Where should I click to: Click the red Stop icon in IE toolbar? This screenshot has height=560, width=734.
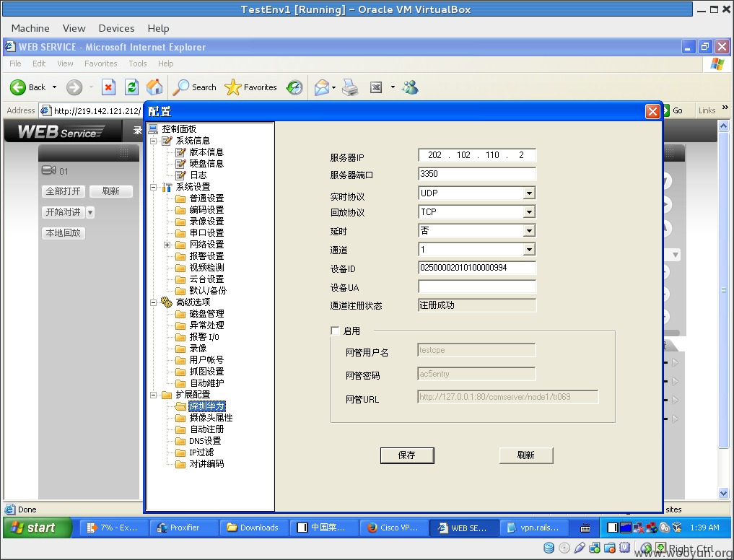tap(108, 87)
